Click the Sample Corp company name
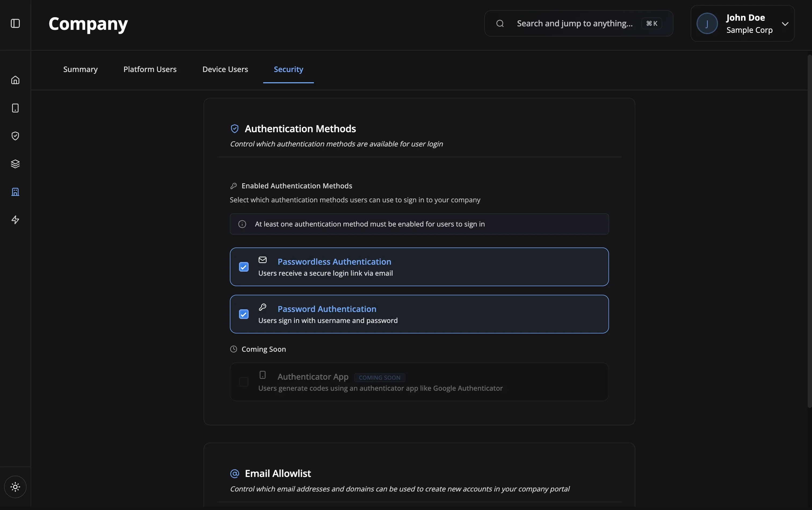 pyautogui.click(x=749, y=30)
